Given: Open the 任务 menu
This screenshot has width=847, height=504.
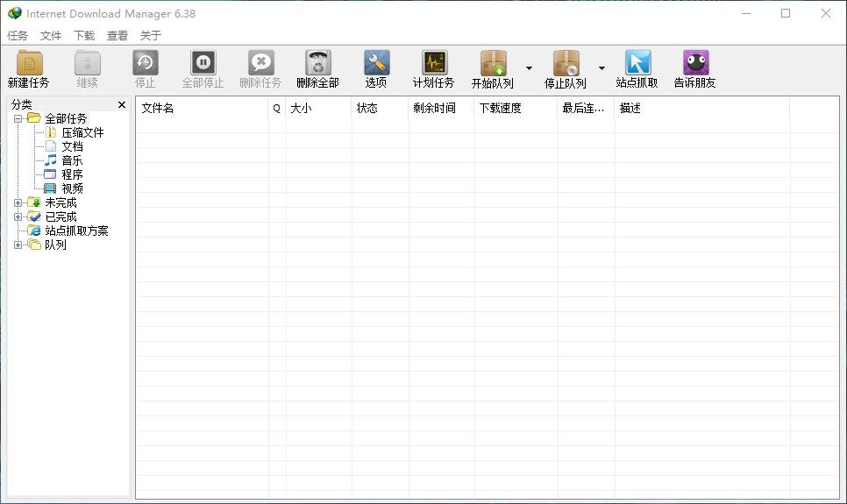Looking at the screenshot, I should click(x=18, y=36).
